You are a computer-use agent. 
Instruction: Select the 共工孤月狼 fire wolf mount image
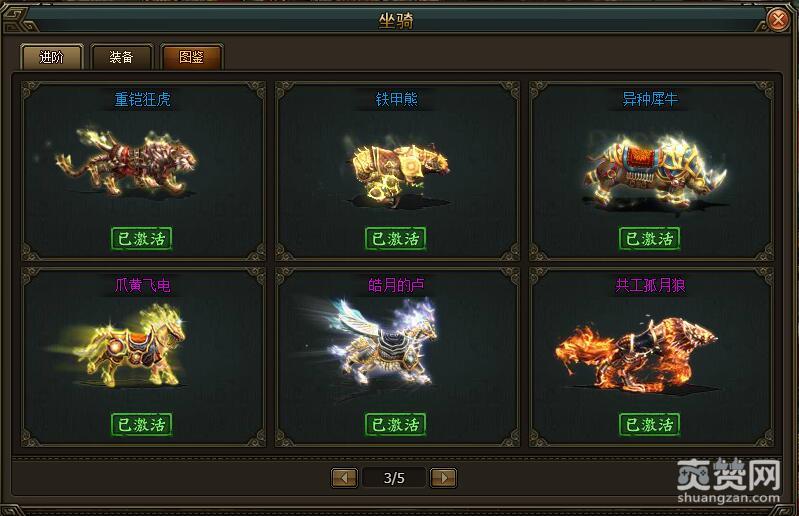point(636,355)
